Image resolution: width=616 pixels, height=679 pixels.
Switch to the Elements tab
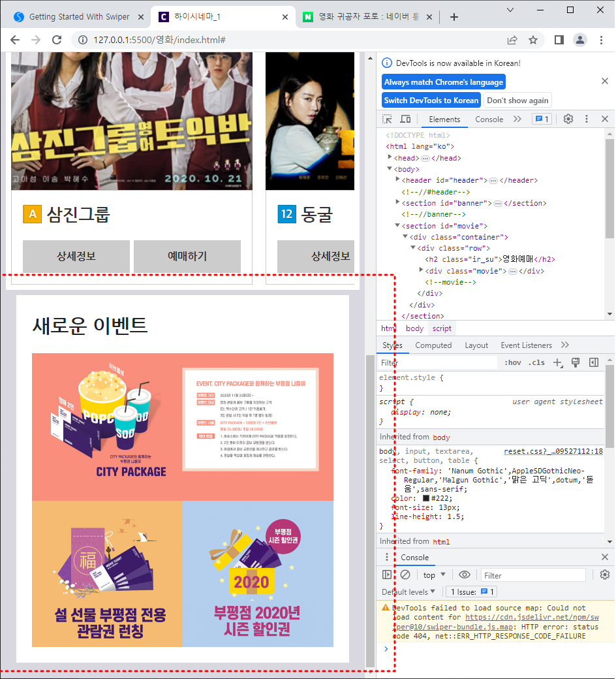click(x=444, y=119)
